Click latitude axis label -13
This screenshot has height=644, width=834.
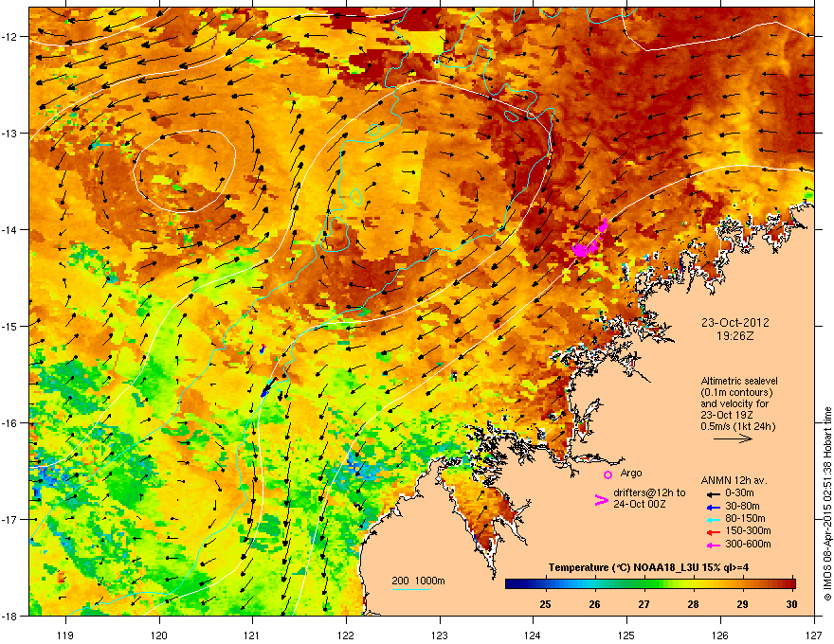pos(10,133)
